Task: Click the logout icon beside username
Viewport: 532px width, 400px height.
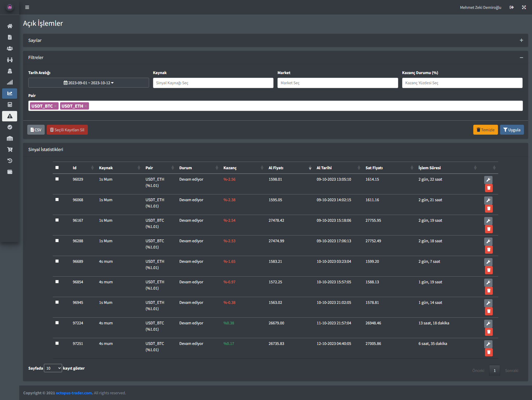Action: coord(511,7)
